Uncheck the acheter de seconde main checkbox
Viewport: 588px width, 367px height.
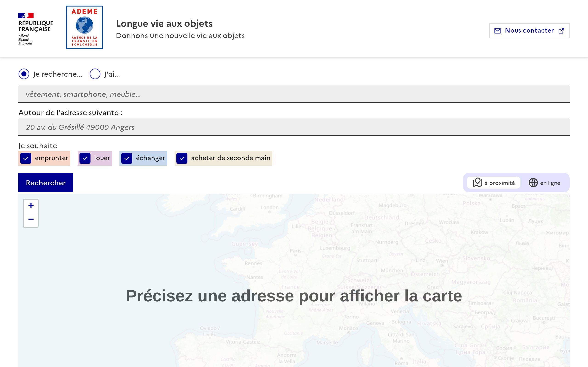click(x=182, y=158)
